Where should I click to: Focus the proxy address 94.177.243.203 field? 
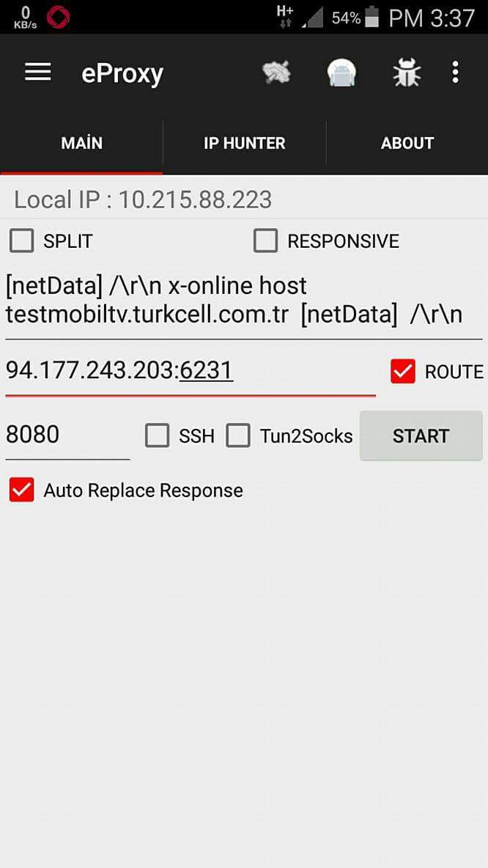[191, 371]
